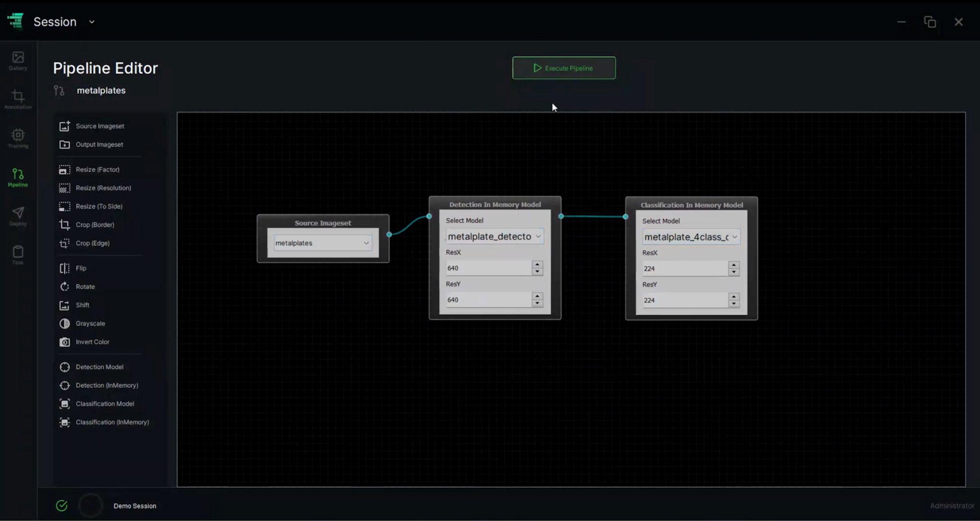Click the pipeline branch icon beside metalplates

59,91
